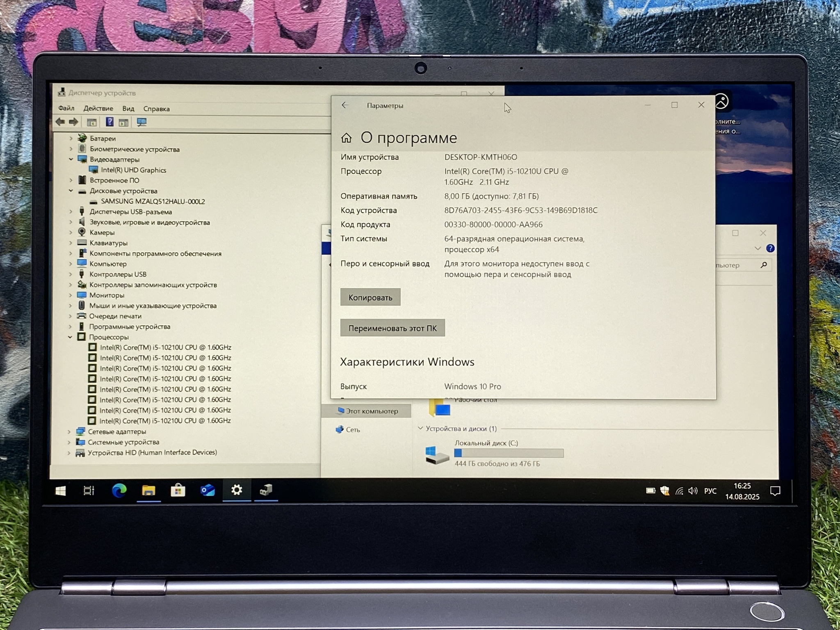Expand the Сетевые адаптеры node
Screen dimensions: 840x630
[x=69, y=431]
